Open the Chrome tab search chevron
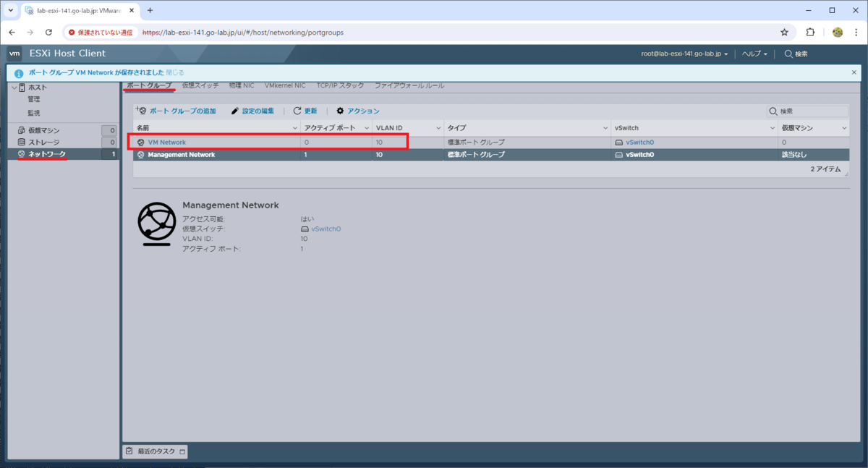Viewport: 868px width, 468px height. 10,10
